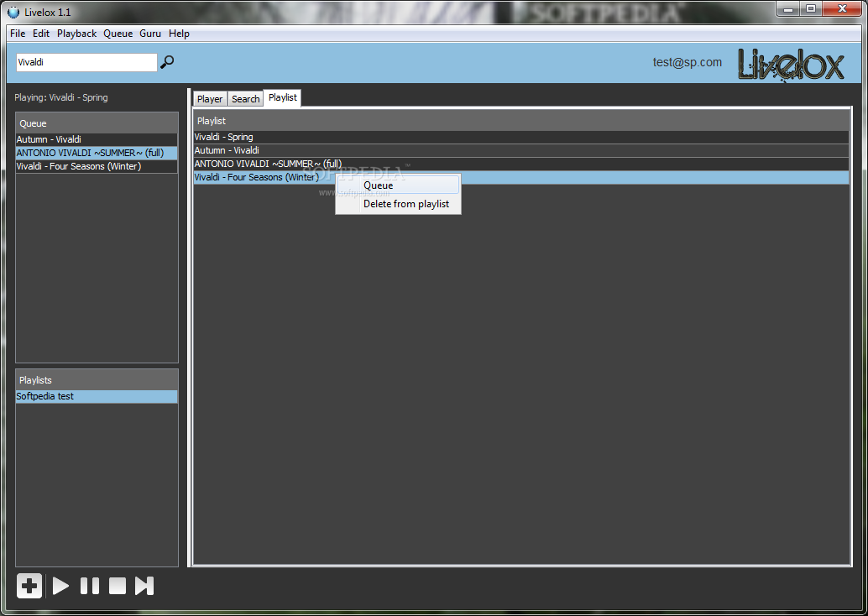Click the Playlist column header

(521, 120)
